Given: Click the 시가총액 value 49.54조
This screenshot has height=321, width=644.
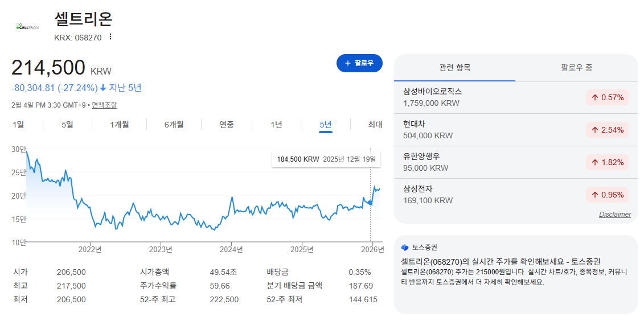Looking at the screenshot, I should (x=223, y=272).
